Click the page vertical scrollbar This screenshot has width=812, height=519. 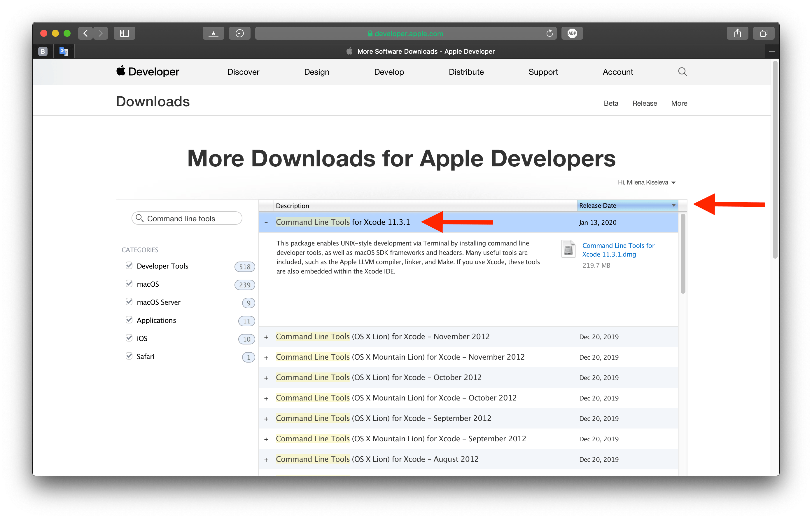[775, 160]
